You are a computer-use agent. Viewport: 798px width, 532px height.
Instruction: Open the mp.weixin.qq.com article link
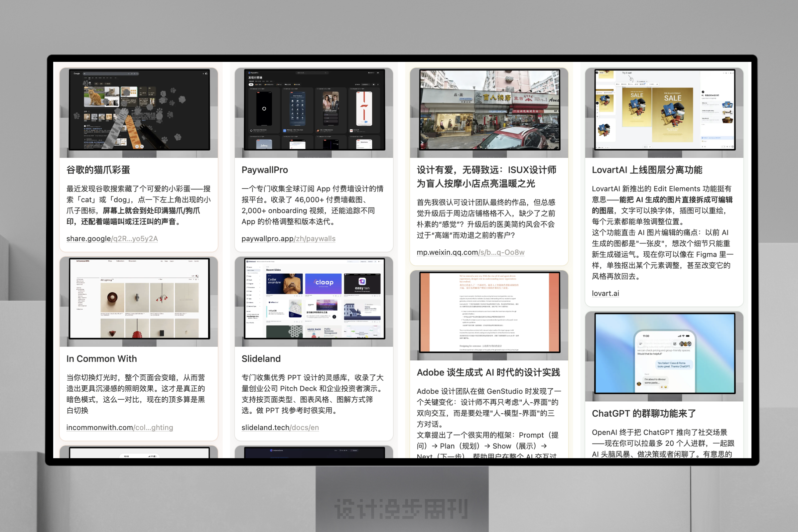pyautogui.click(x=470, y=252)
